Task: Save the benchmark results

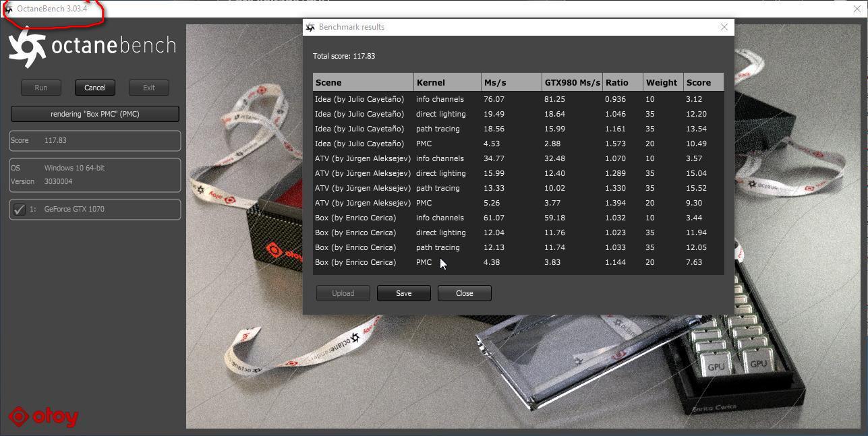Action: (404, 293)
